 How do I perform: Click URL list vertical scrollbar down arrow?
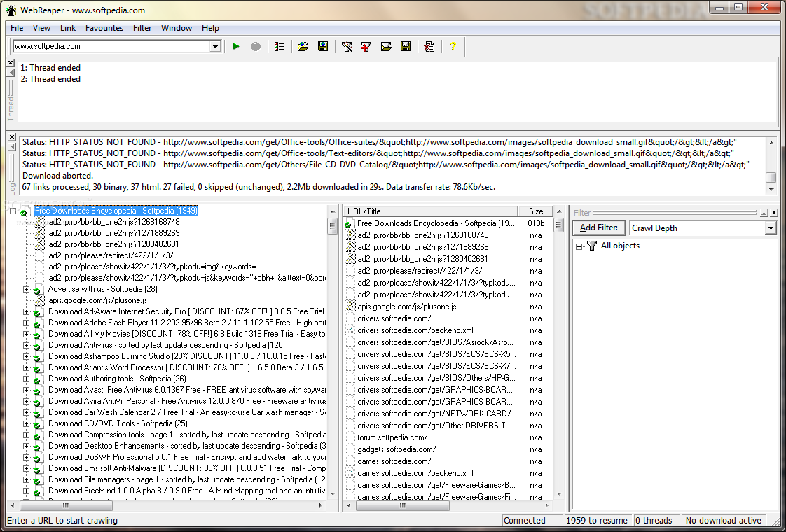pos(558,494)
